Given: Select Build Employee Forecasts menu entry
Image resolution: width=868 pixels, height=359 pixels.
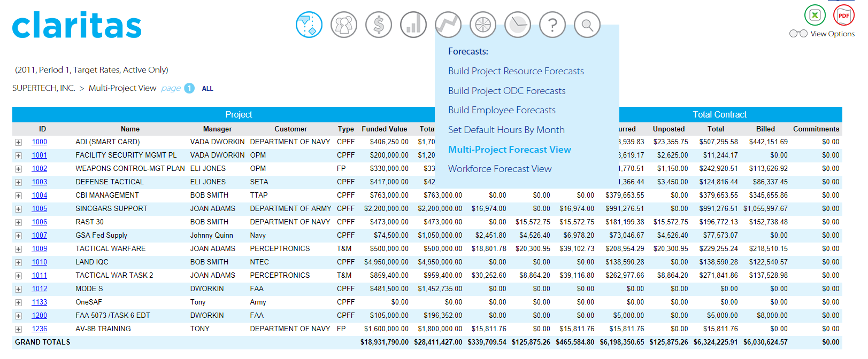Looking at the screenshot, I should (x=502, y=110).
